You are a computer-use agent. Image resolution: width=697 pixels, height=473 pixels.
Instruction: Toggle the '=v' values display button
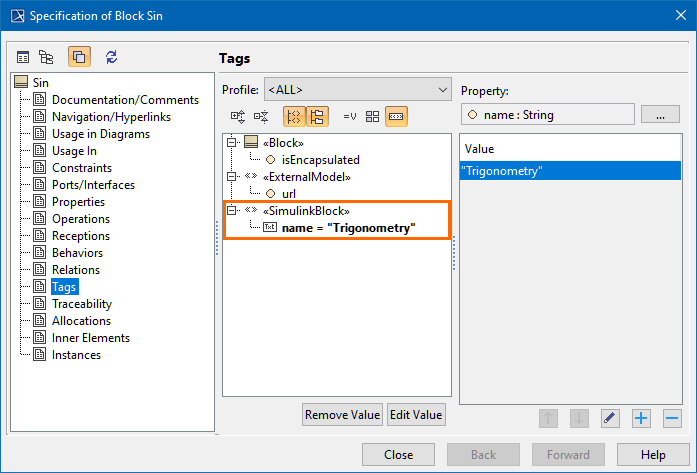pyautogui.click(x=350, y=117)
